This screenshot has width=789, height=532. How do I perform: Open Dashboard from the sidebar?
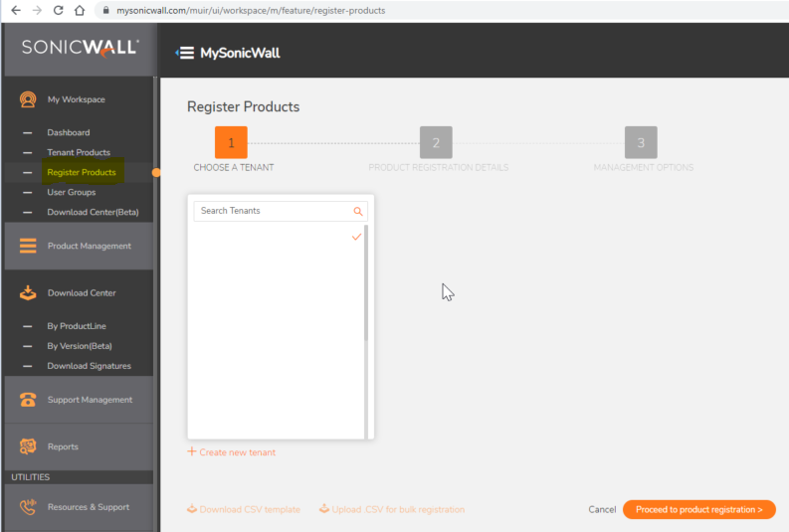pyautogui.click(x=68, y=132)
